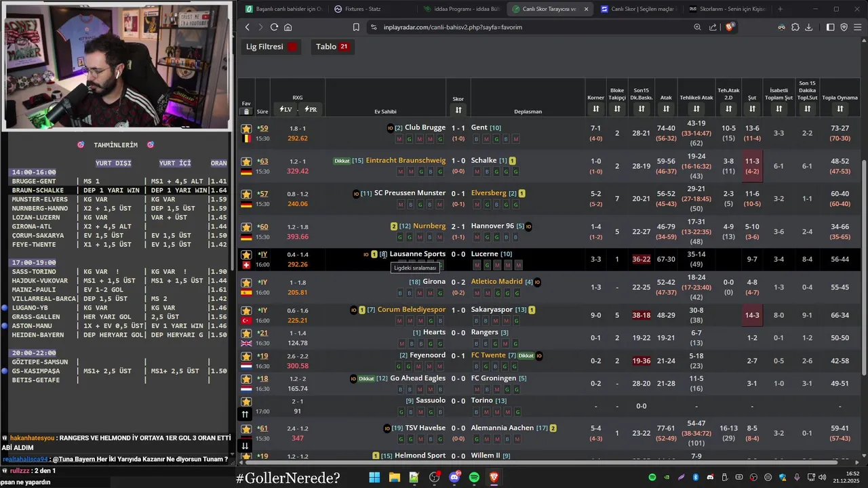Open browser home page
The height and width of the screenshot is (488, 868).
(x=288, y=27)
